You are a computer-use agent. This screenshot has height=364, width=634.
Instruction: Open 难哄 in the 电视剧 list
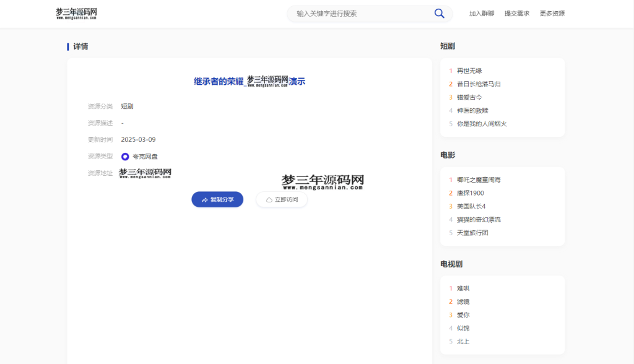462,288
